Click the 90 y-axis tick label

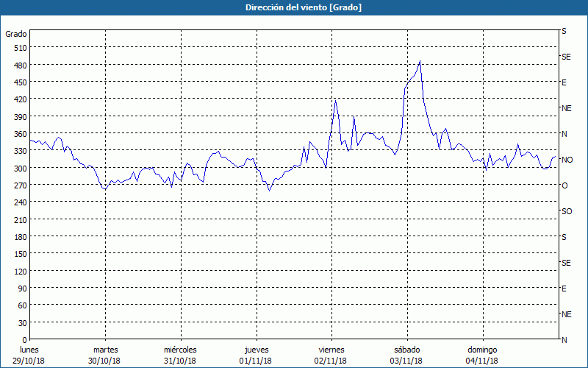23,289
